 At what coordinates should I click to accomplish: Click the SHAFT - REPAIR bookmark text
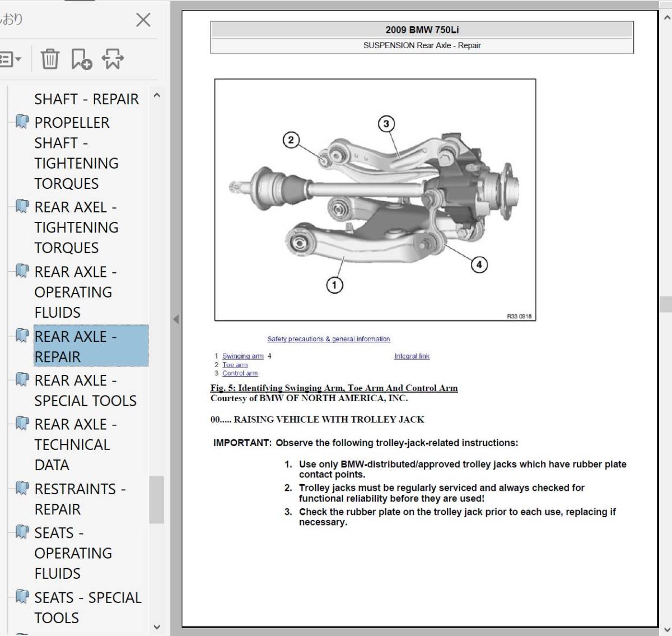(87, 99)
